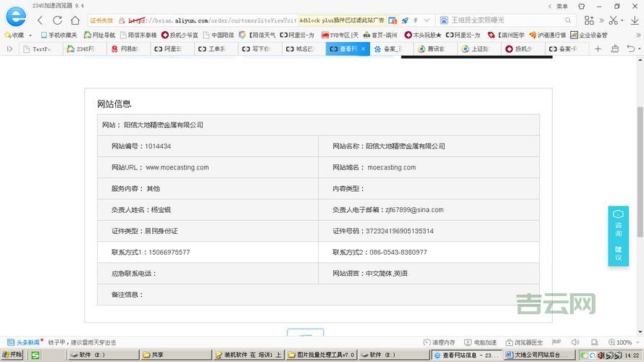This screenshot has width=644, height=362.
Task: Open the 阳信天气 bookmark
Action: 257,35
